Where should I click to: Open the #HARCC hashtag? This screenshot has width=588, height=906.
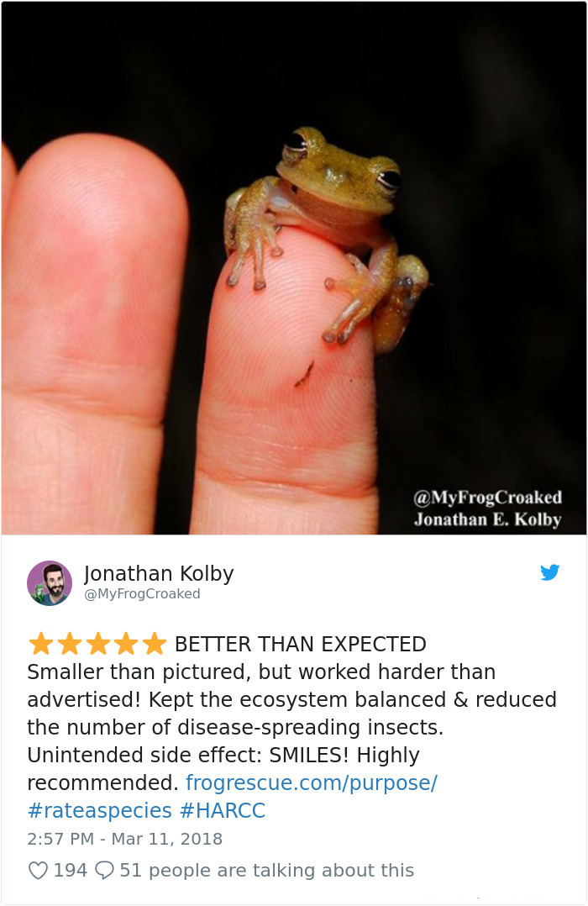223,811
